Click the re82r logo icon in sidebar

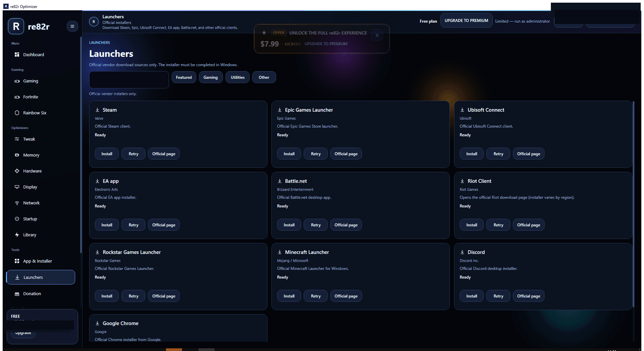(16, 26)
